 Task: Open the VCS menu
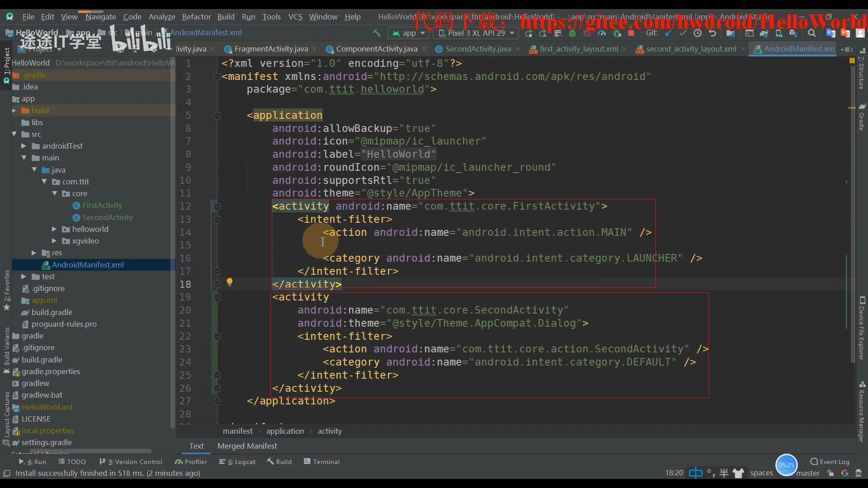(x=295, y=17)
